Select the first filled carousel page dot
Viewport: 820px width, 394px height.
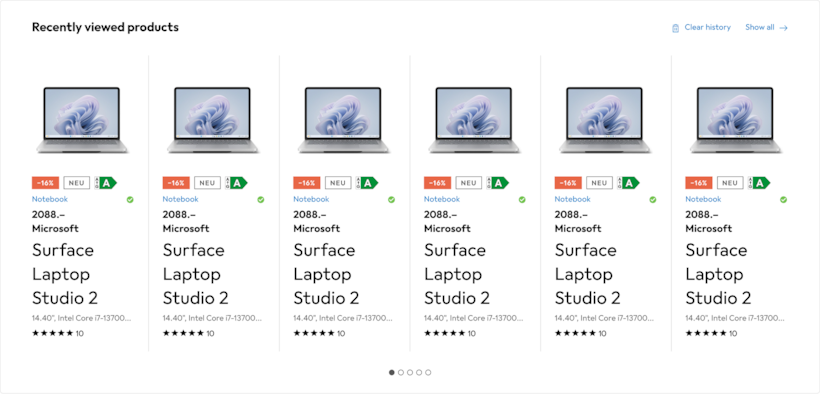pos(392,373)
